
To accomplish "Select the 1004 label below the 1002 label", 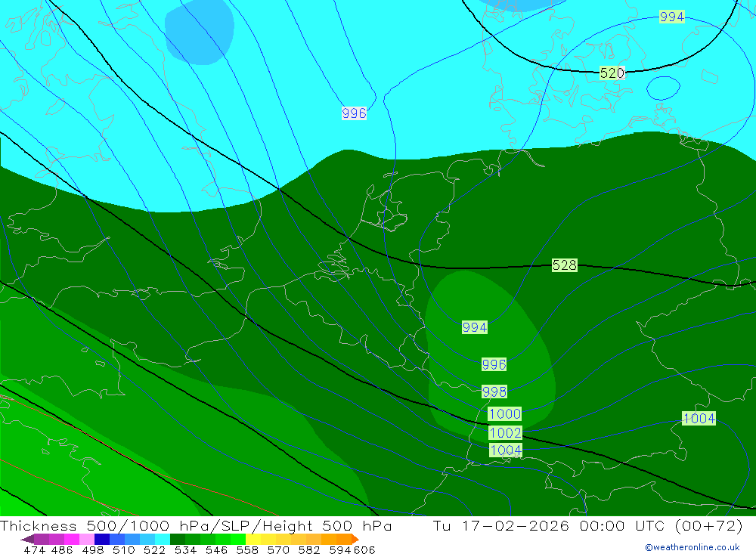I will coord(506,450).
